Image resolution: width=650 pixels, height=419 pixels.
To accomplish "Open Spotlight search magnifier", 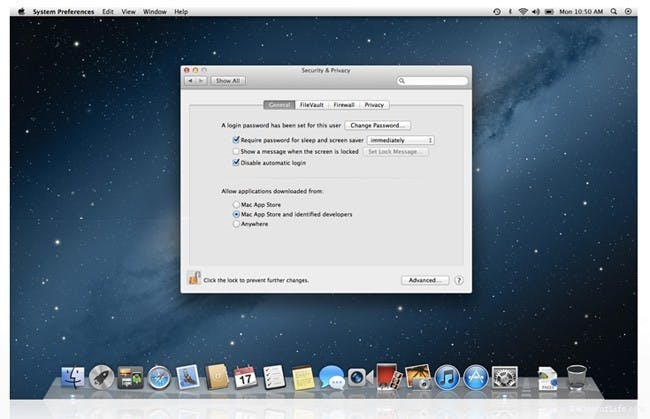I will coord(614,12).
